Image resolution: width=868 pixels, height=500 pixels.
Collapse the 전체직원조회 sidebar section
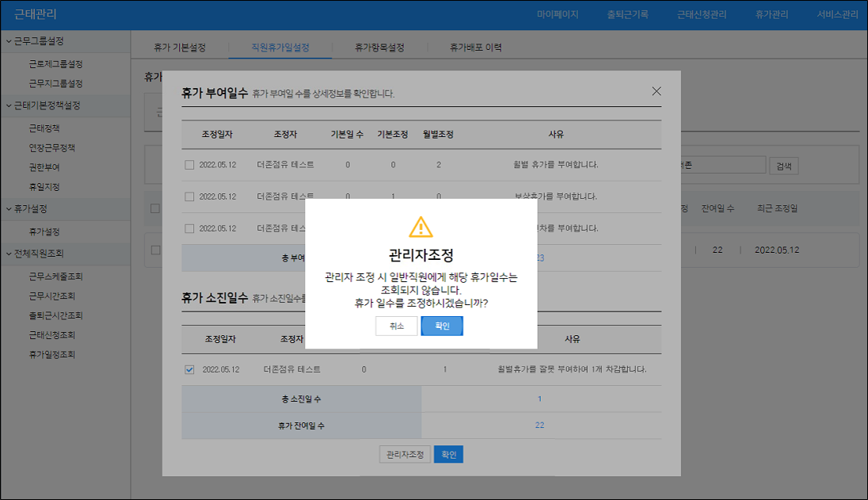pyautogui.click(x=9, y=254)
